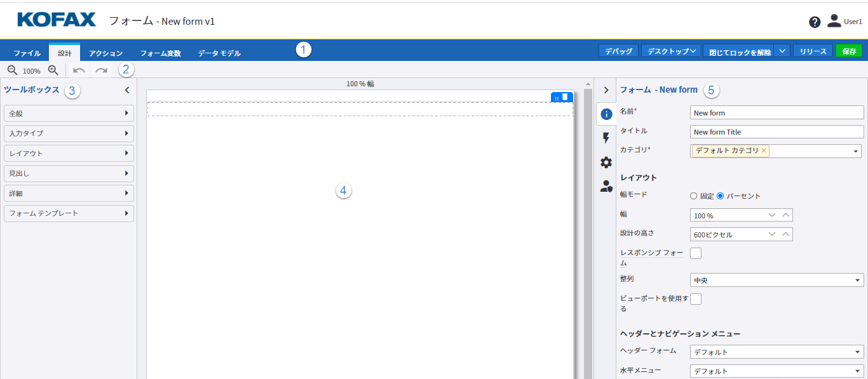
Task: Open the user permissions icon tab
Action: (606, 186)
